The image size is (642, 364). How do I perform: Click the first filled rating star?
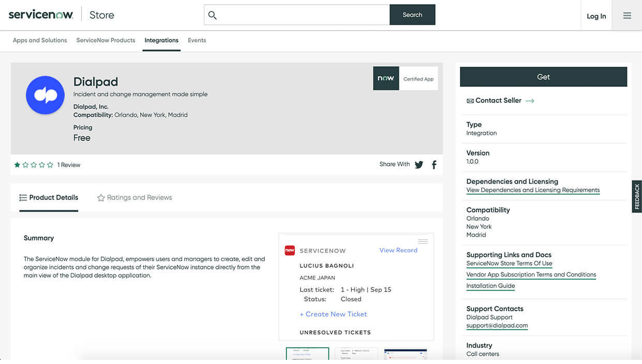point(18,165)
